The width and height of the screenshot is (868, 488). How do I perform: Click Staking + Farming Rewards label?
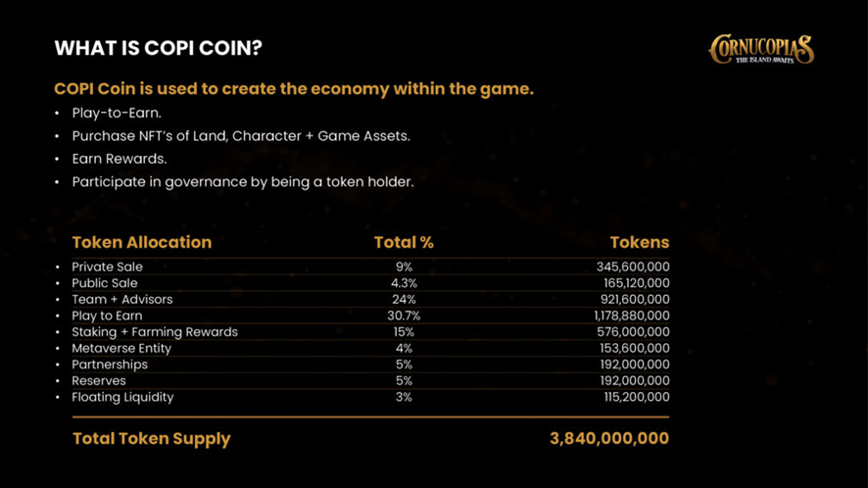click(155, 332)
